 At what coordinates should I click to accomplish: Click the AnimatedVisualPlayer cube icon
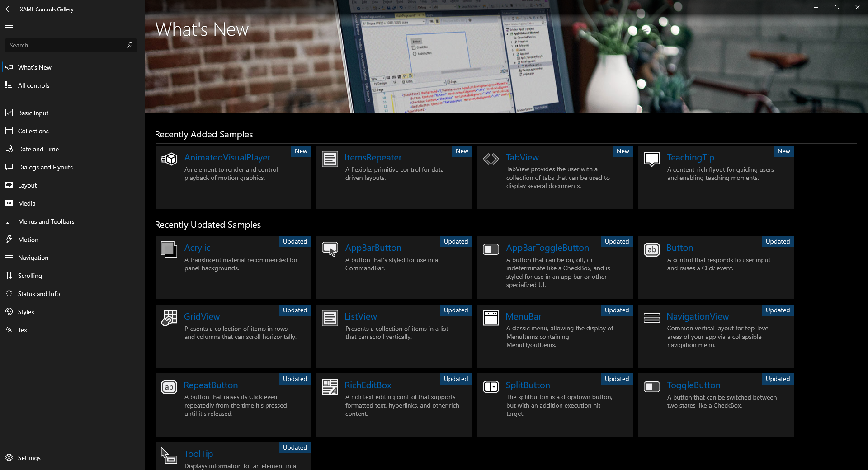pyautogui.click(x=169, y=159)
